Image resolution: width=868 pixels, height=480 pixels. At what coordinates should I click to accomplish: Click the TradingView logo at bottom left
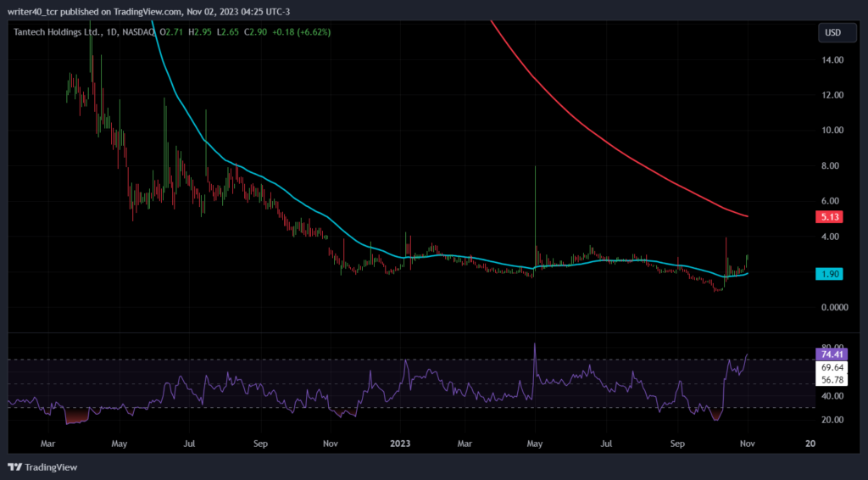(x=42, y=467)
